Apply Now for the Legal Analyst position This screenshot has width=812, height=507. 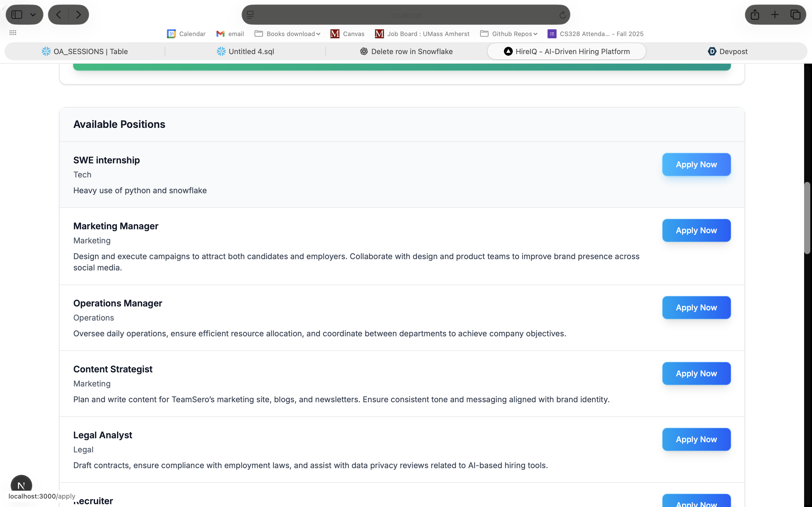tap(696, 439)
